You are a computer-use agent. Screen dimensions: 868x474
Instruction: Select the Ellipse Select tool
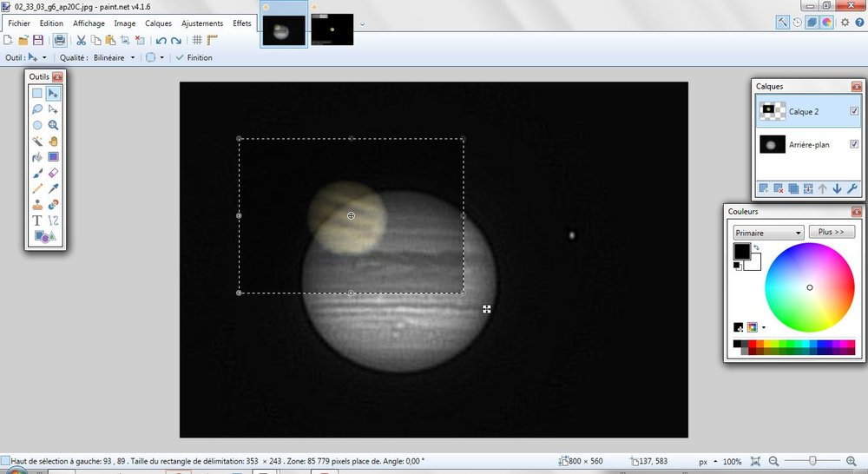pyautogui.click(x=37, y=125)
